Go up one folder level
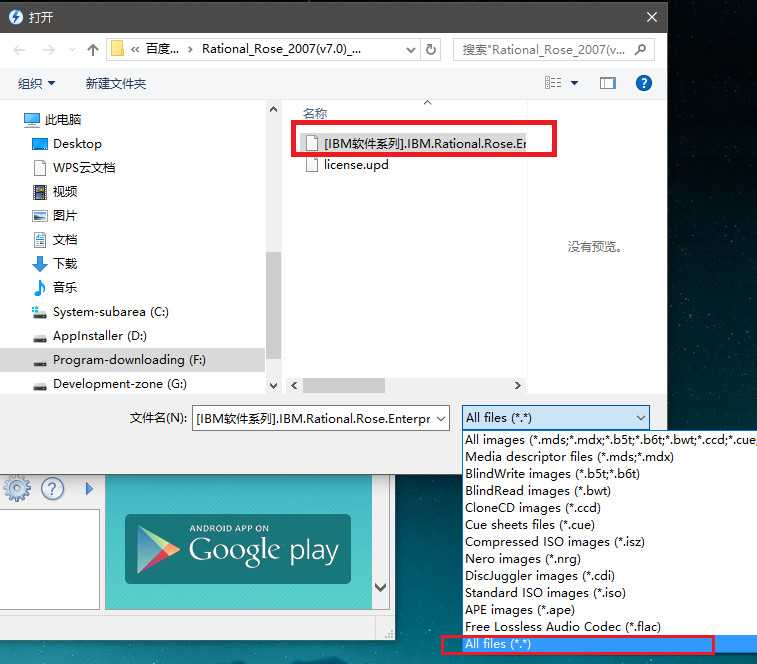 point(93,50)
